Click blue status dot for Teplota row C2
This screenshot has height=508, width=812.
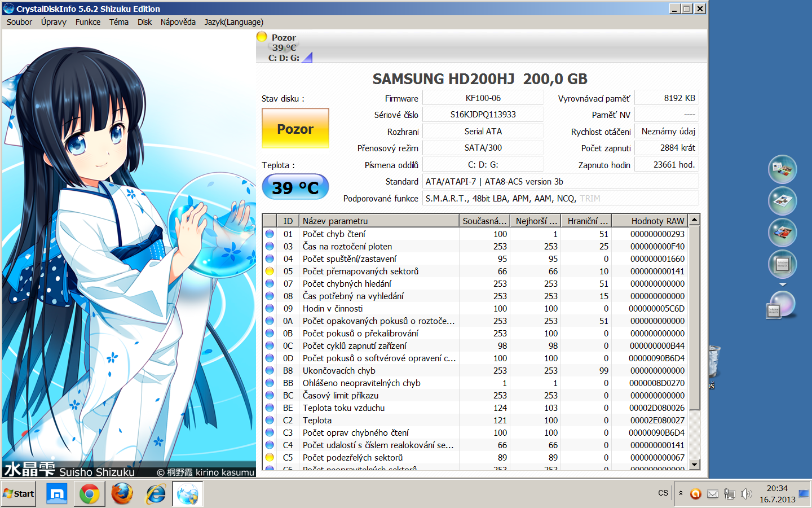pyautogui.click(x=270, y=421)
